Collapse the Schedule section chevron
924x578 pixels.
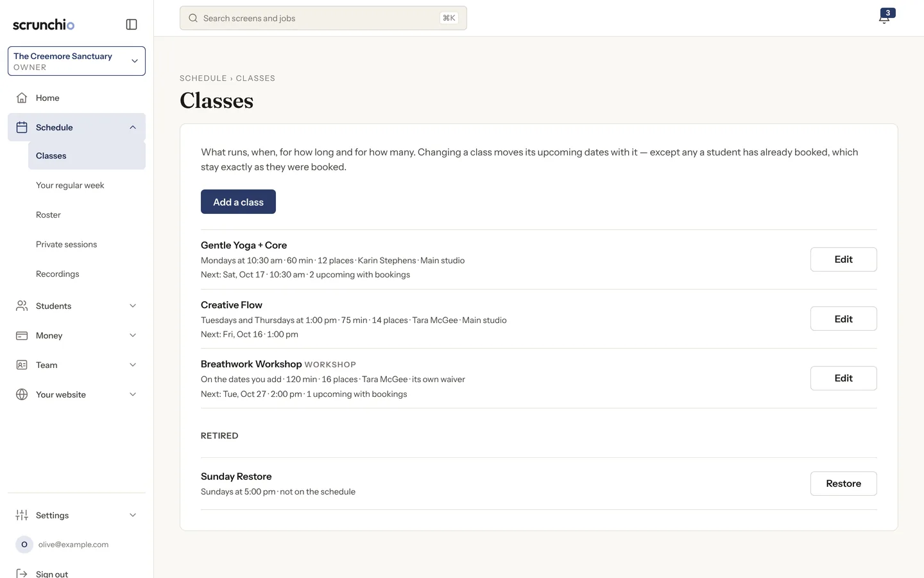click(133, 127)
